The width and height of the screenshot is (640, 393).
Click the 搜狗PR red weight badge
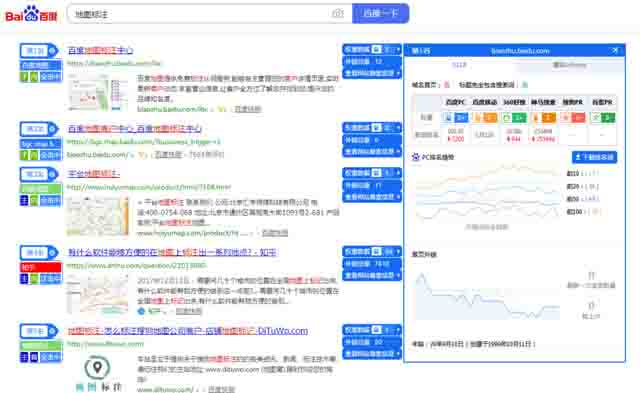[x=573, y=118]
